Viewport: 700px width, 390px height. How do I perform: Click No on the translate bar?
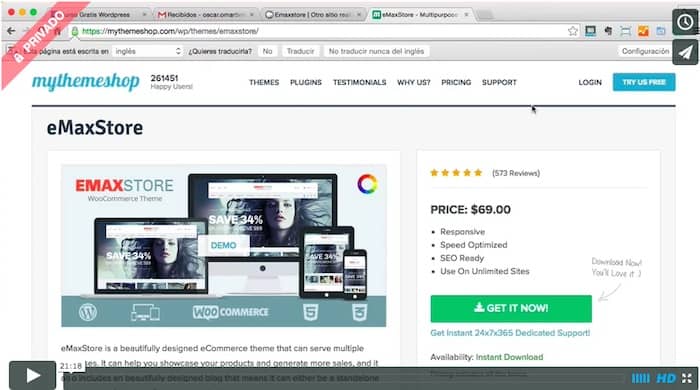coord(267,51)
